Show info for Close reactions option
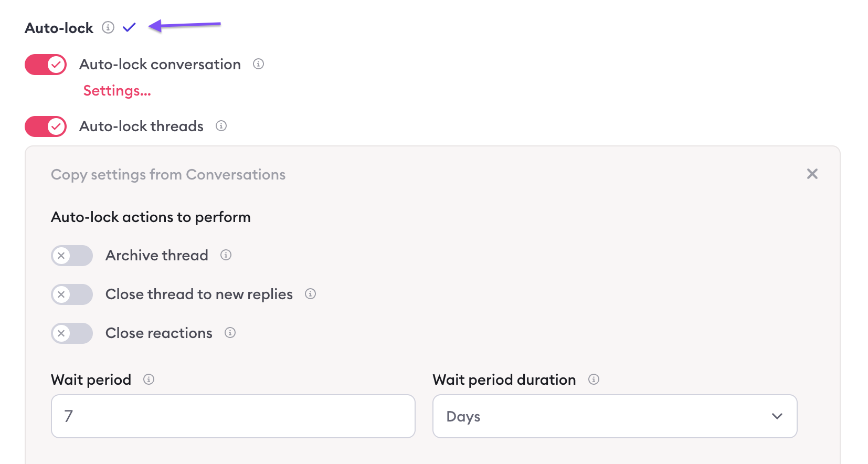This screenshot has width=868, height=464. coord(230,333)
